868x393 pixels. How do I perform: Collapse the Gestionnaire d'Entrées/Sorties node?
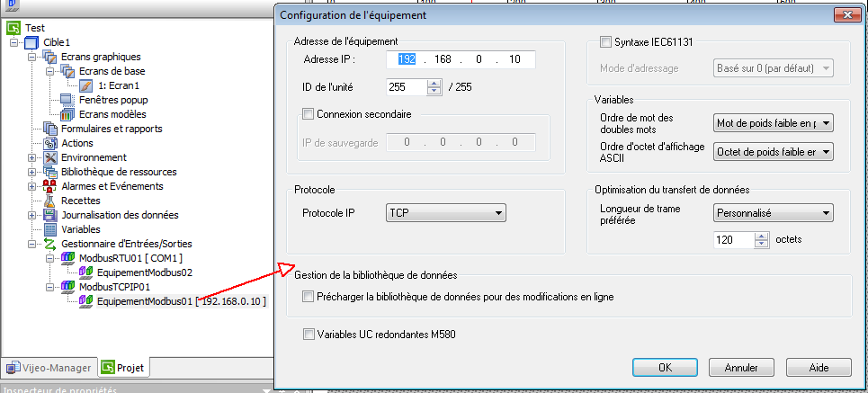point(31,244)
